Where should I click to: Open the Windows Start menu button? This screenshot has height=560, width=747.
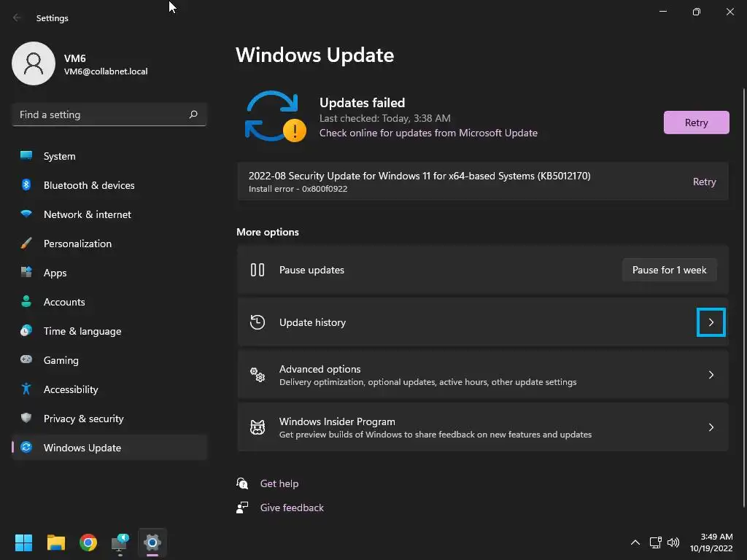(x=23, y=542)
